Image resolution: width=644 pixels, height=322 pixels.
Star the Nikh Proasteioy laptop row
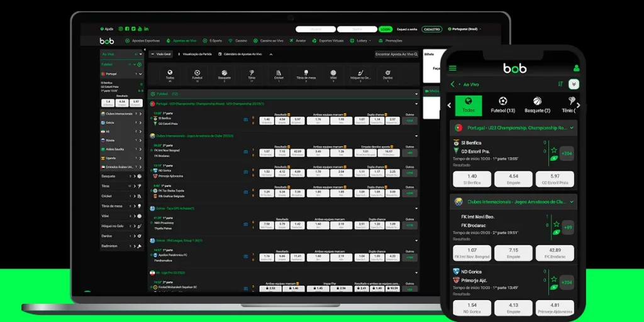152,223
